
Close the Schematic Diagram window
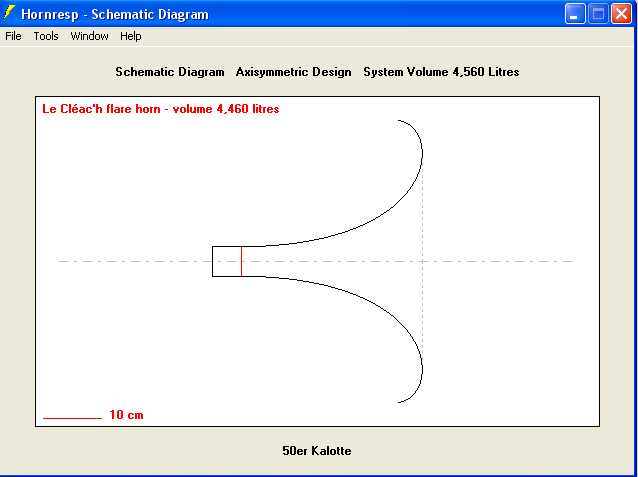pyautogui.click(x=621, y=14)
